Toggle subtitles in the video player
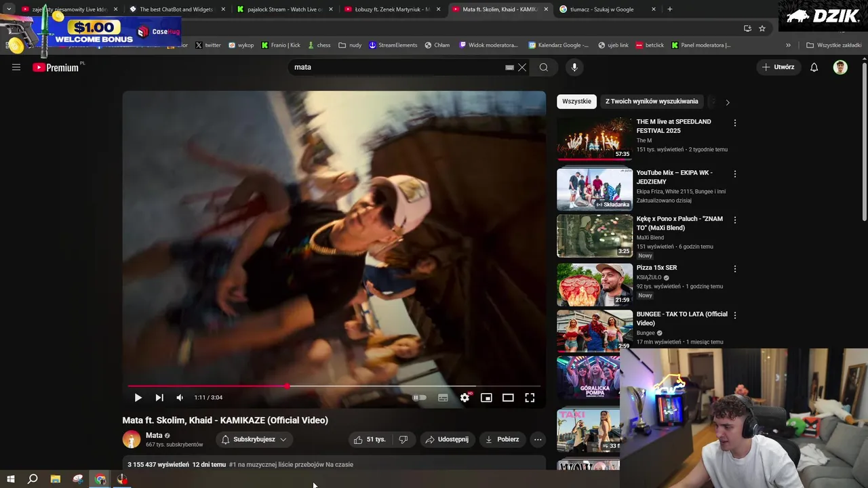 pyautogui.click(x=443, y=398)
